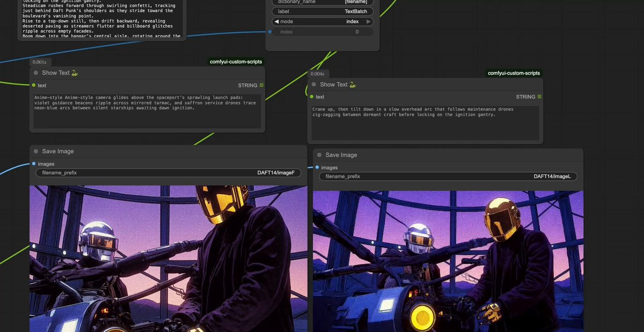Screen dimensions: 644x332
Task: Click the prompt list text box with "Steadicam rushes forward"
Action: tap(102, 19)
